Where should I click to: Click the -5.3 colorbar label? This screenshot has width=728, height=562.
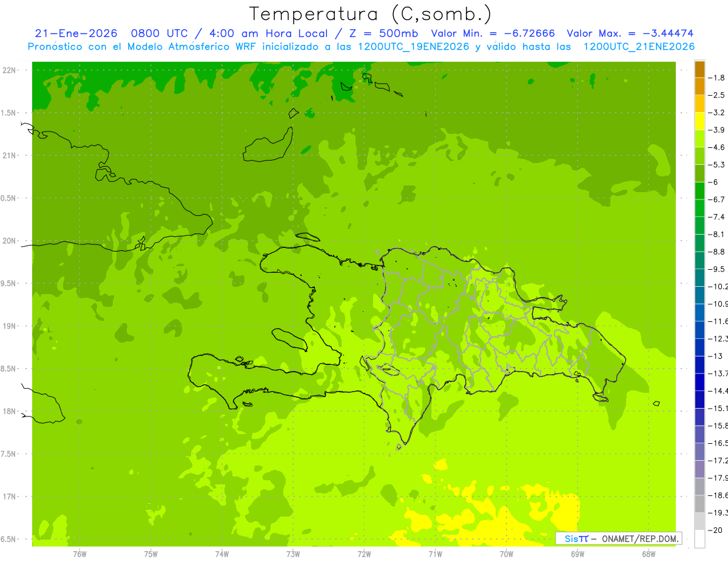[x=717, y=164]
